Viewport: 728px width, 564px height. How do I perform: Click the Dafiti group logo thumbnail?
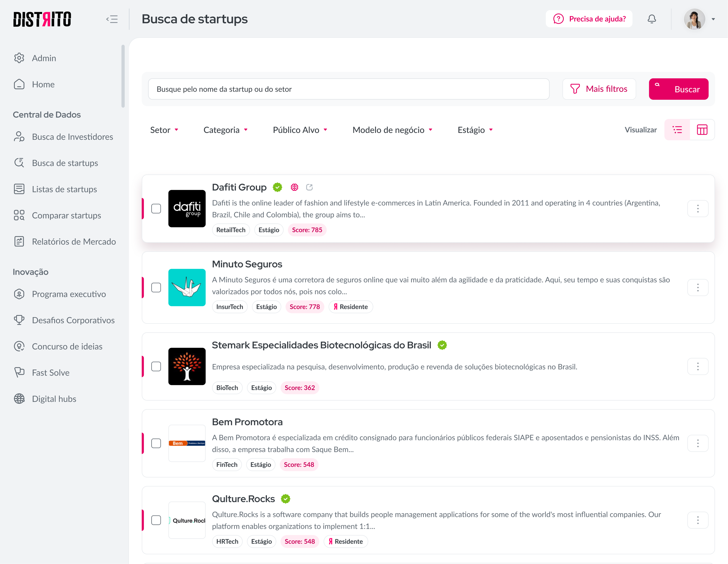point(187,209)
